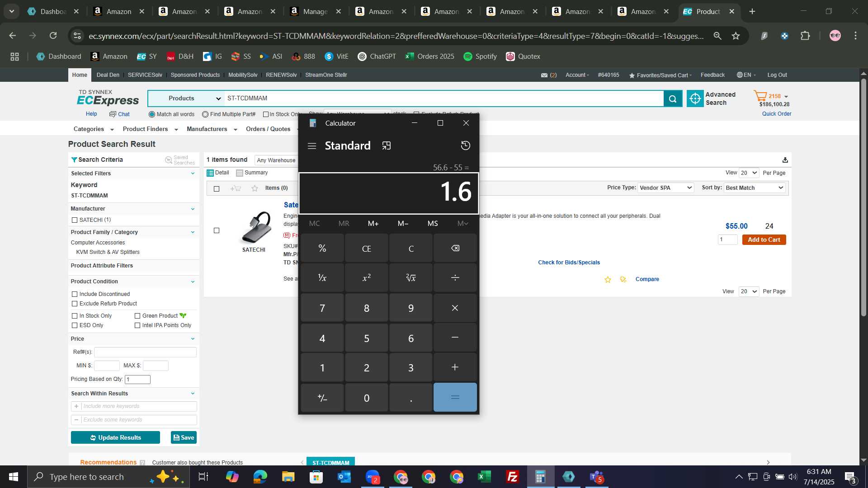
Task: Click the quantity field above Add to Cart
Action: pyautogui.click(x=727, y=240)
